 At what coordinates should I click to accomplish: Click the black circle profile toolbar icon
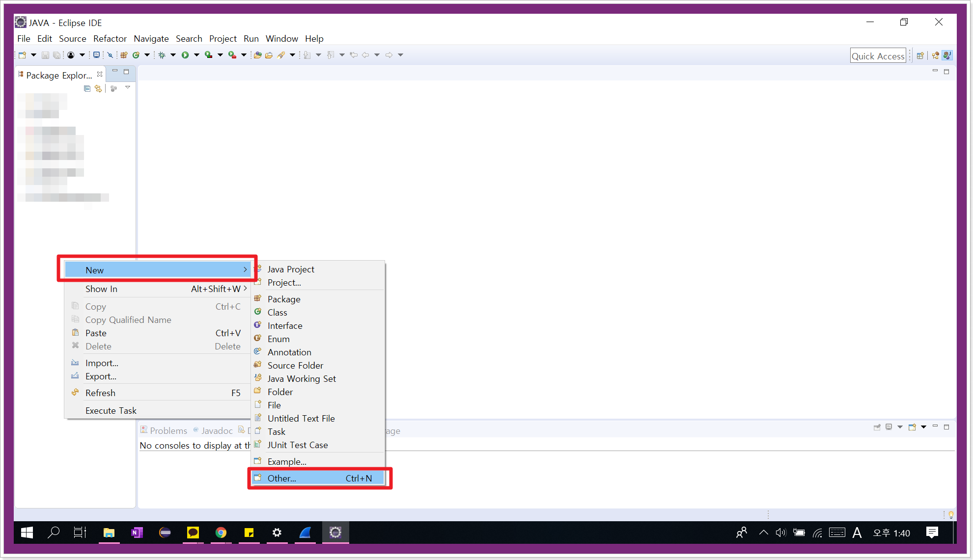(x=71, y=55)
